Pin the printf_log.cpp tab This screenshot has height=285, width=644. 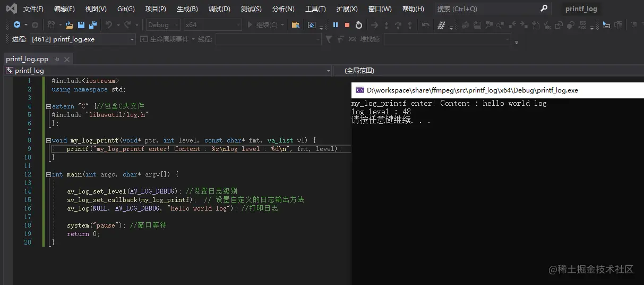point(57,59)
